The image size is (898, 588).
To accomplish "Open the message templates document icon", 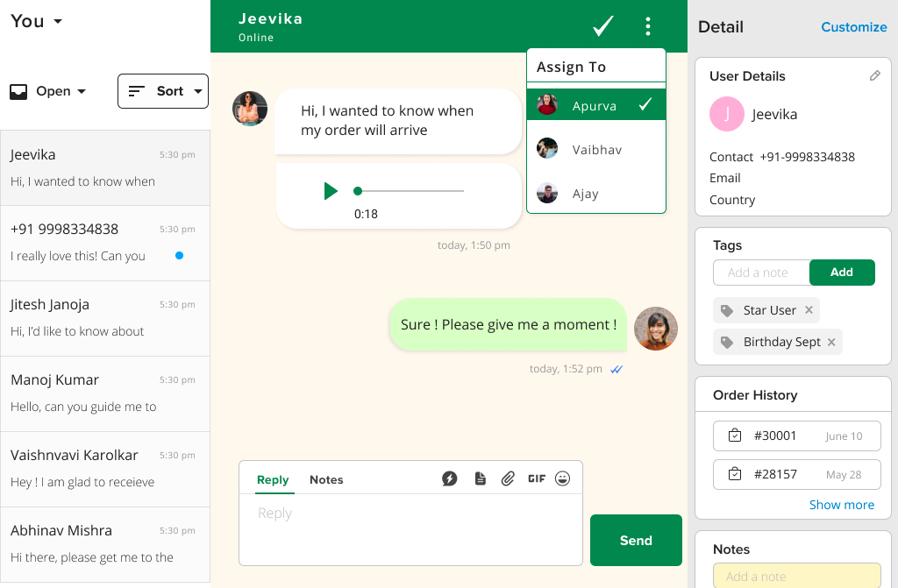I will 479,478.
